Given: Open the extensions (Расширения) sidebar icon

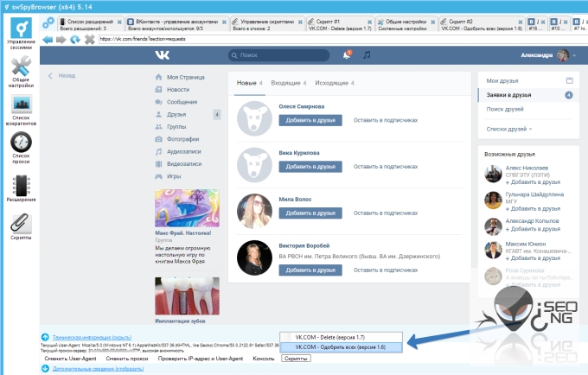Looking at the screenshot, I should tap(21, 188).
